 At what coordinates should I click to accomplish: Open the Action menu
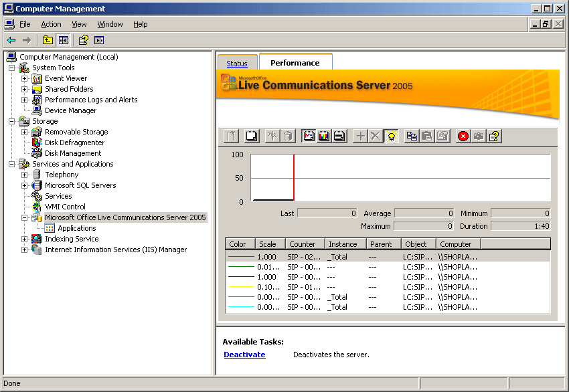51,24
